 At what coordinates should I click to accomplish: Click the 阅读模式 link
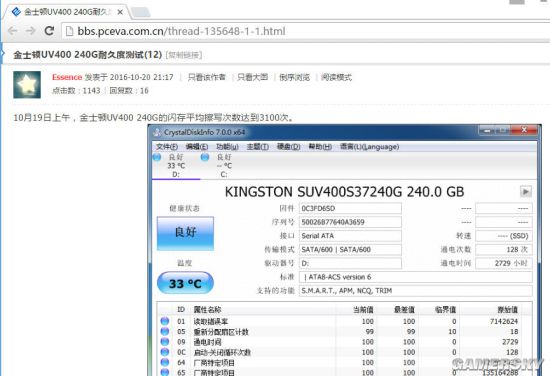(336, 77)
